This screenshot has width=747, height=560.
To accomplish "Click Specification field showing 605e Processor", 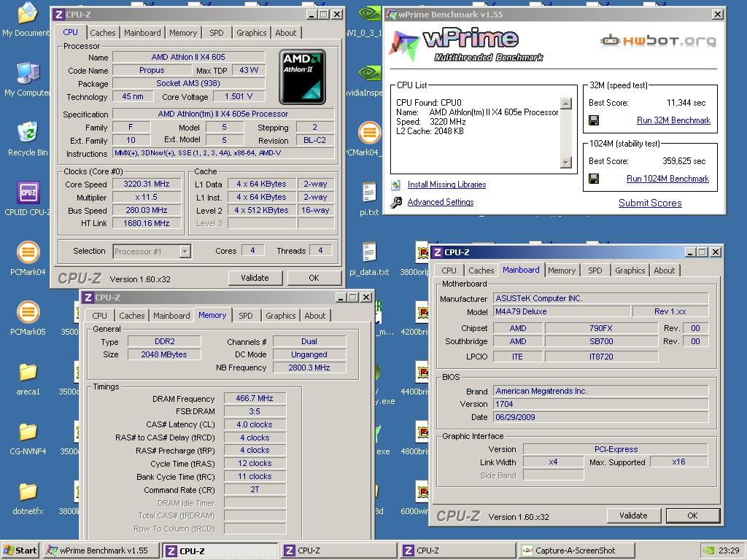I will (223, 114).
